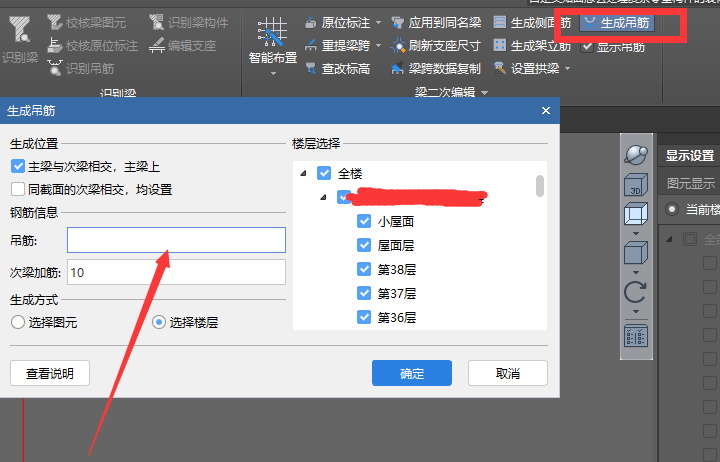Click the 吊筋 input field

point(176,240)
